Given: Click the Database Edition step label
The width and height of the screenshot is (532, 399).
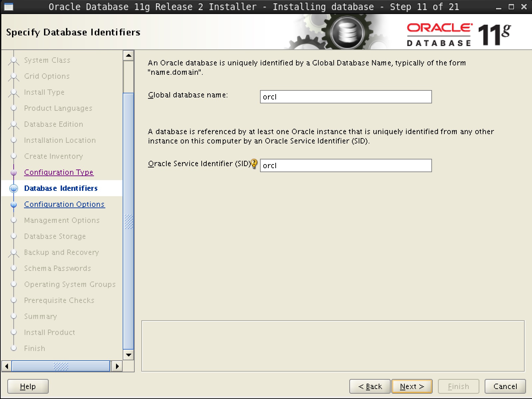Looking at the screenshot, I should 54,124.
